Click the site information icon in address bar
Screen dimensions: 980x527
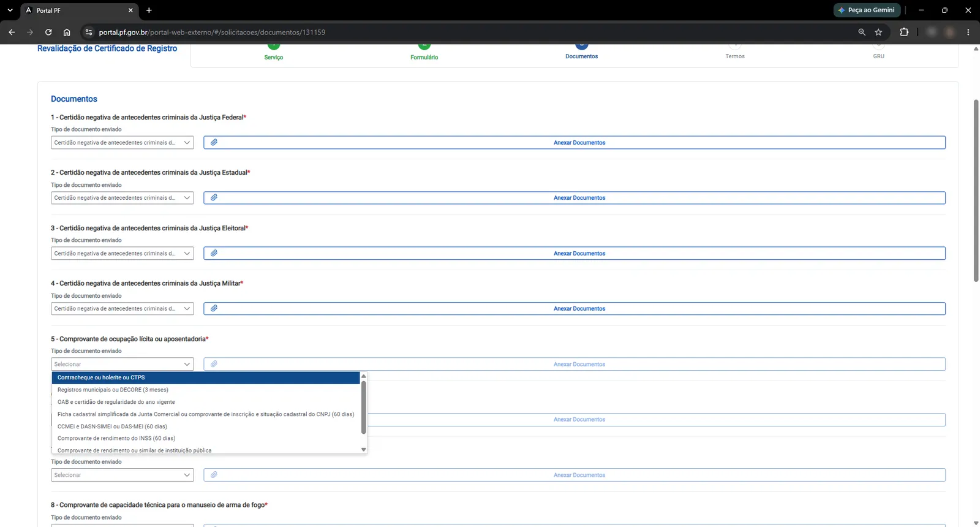coord(88,32)
